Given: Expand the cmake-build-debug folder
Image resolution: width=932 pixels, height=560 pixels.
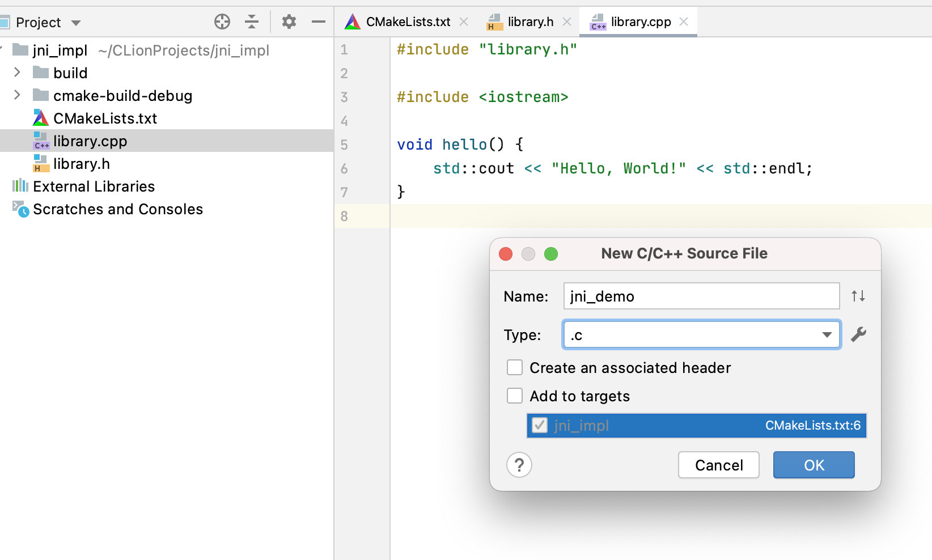Looking at the screenshot, I should coord(16,95).
